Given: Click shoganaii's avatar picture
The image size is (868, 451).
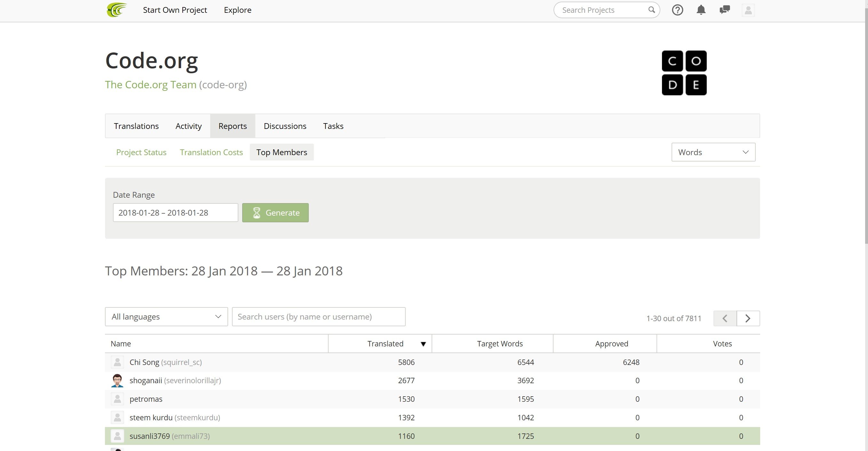Looking at the screenshot, I should coord(117,381).
